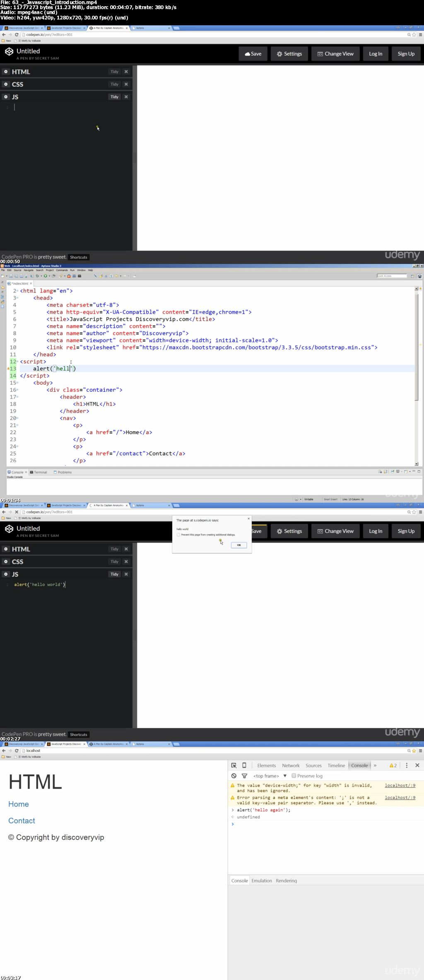Image resolution: width=424 pixels, height=980 pixels.
Task: Click the Quick Access field in Aptana
Action: [x=392, y=276]
